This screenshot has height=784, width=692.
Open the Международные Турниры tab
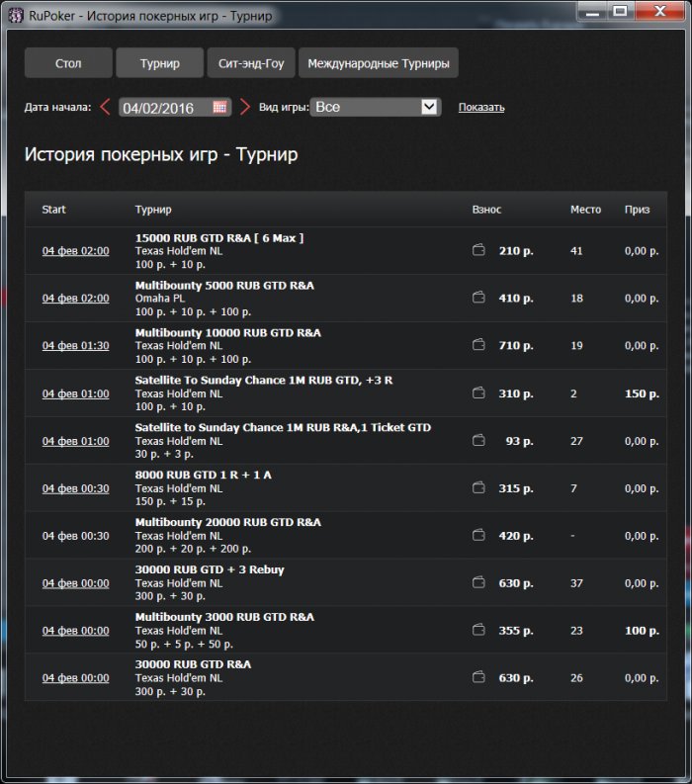[x=378, y=63]
